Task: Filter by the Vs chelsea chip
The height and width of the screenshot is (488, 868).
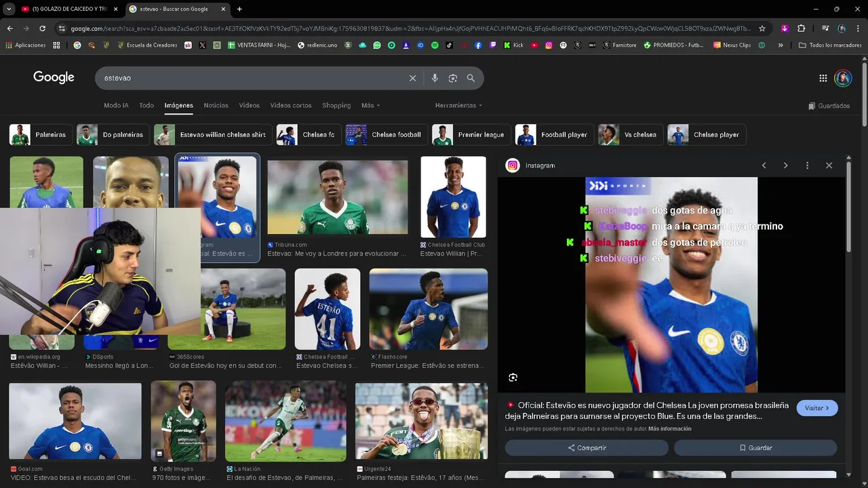Action: (x=630, y=135)
